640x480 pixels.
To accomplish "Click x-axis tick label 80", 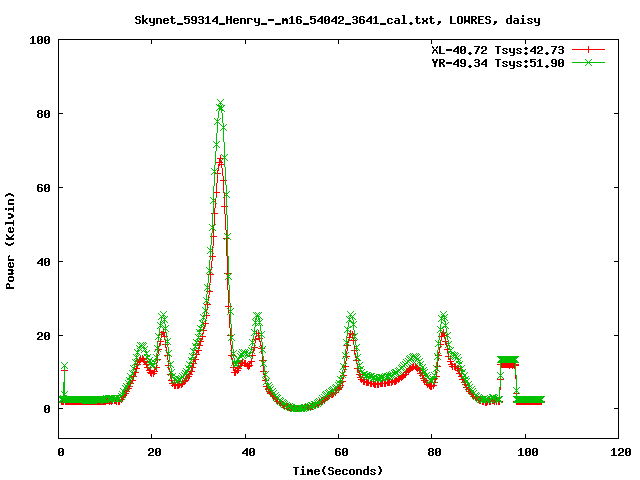I will (x=434, y=452).
